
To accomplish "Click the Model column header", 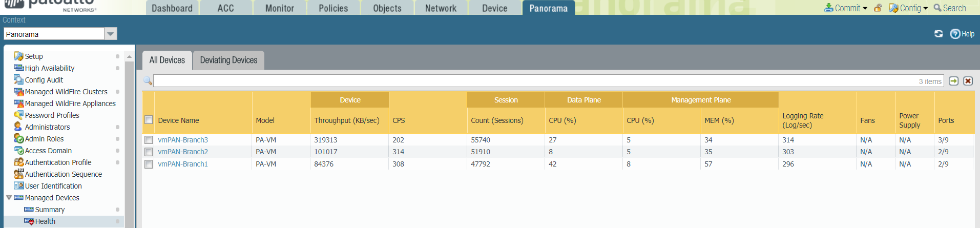I will (x=281, y=120).
